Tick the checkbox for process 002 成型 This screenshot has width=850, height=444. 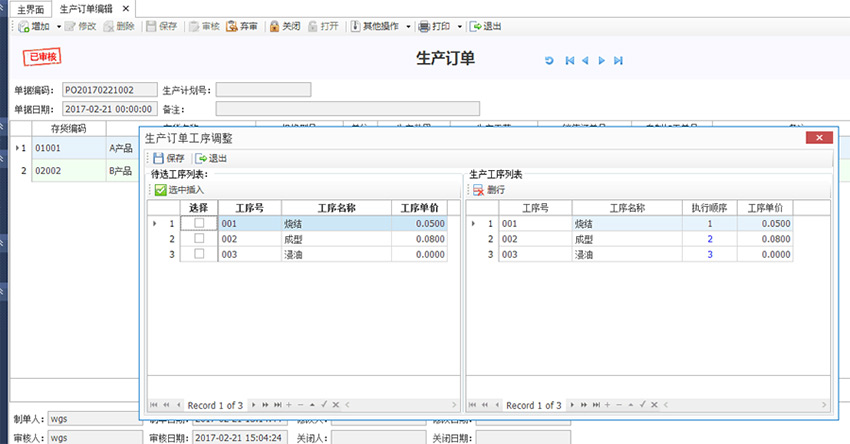[x=199, y=238]
